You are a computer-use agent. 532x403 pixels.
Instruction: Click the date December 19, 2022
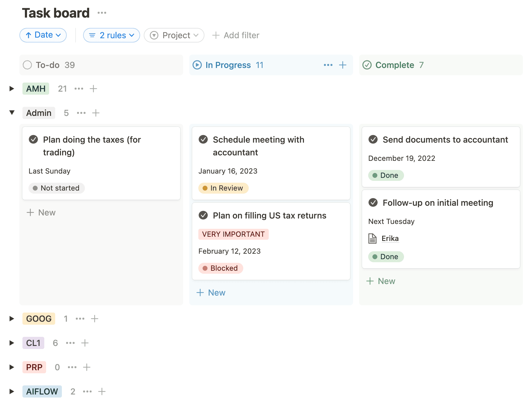(x=402, y=158)
